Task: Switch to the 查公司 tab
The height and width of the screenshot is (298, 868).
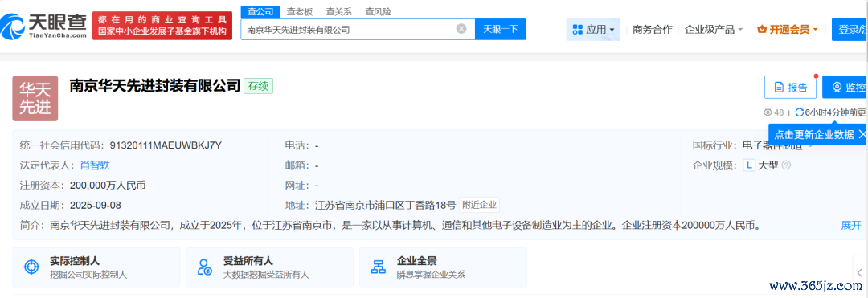Action: (x=260, y=11)
